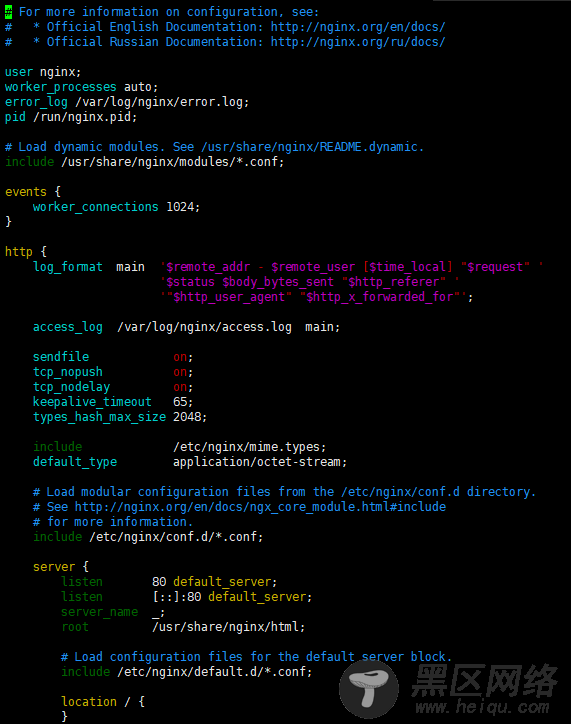Viewport: 571px width, 724px height.
Task: Click the sendfile on value
Action: (180, 357)
